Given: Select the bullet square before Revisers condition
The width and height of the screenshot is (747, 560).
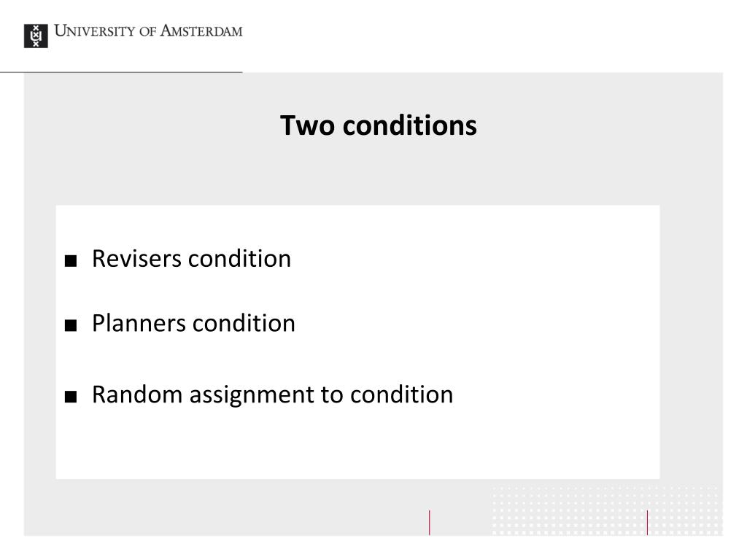Looking at the screenshot, I should (x=71, y=260).
